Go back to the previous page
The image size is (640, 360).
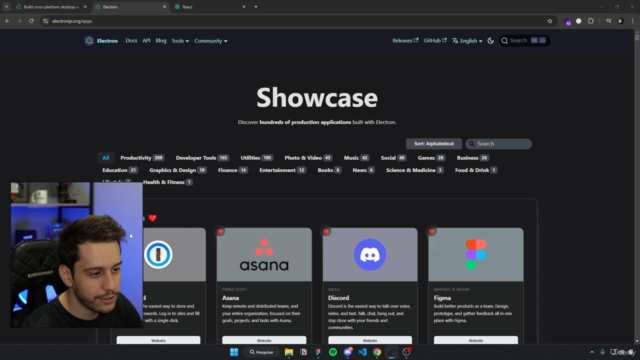[7, 21]
